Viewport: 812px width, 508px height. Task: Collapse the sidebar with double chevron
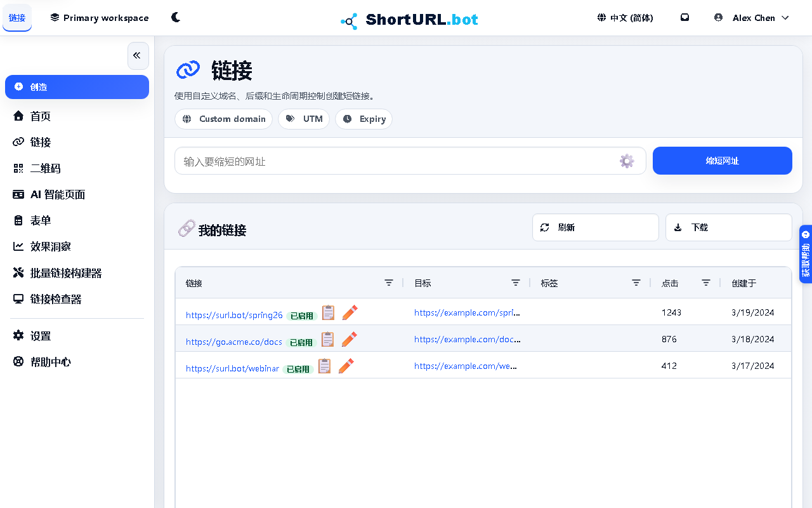(138, 56)
